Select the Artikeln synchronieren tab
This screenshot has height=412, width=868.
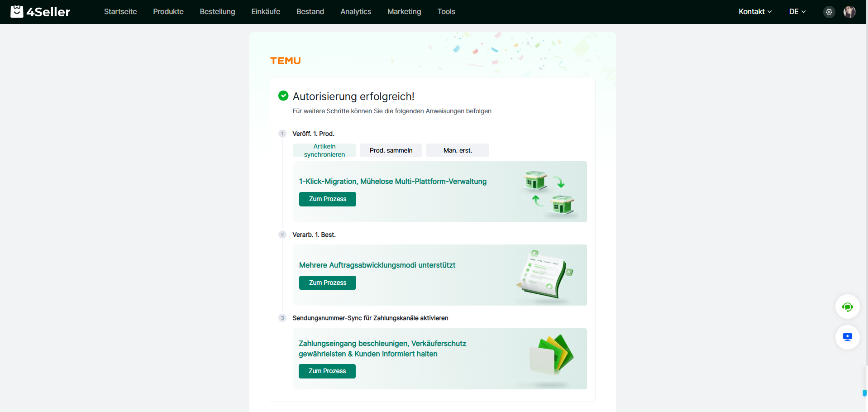[324, 150]
